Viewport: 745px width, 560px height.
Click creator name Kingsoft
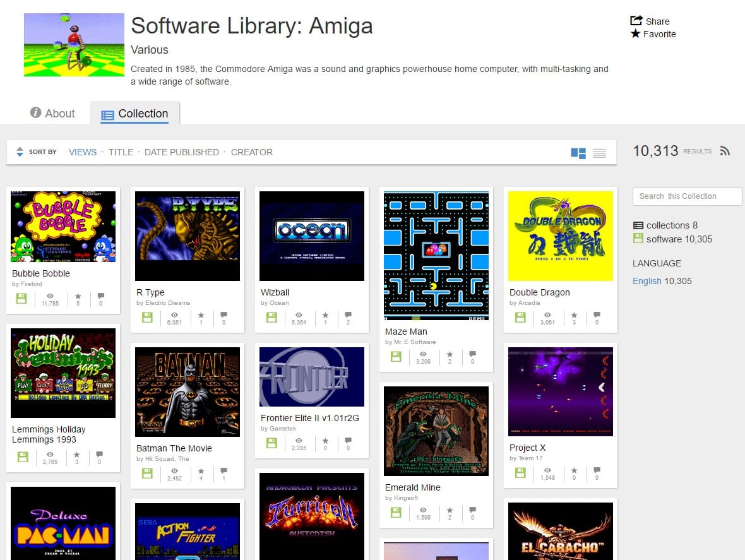click(x=406, y=497)
